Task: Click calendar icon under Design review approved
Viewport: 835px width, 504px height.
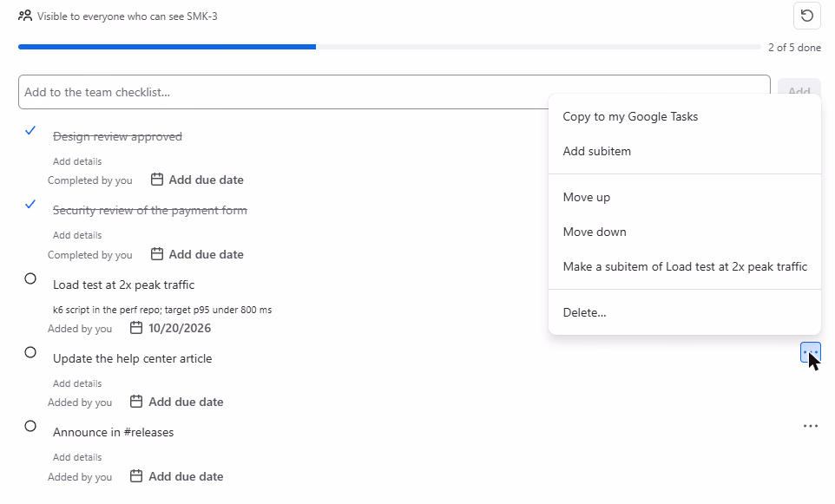Action: click(x=156, y=180)
